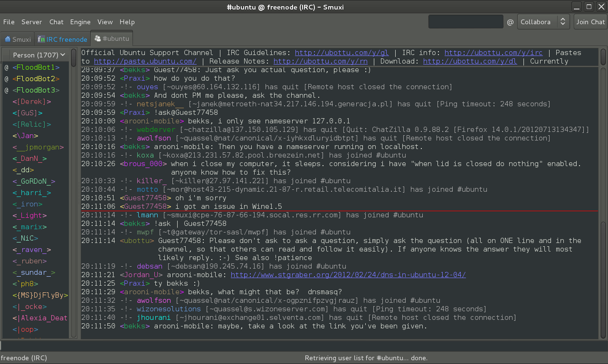This screenshot has height=364, width=608.
Task: Open the ubottu.com/y/gl IRC Guidelines link
Action: click(342, 53)
